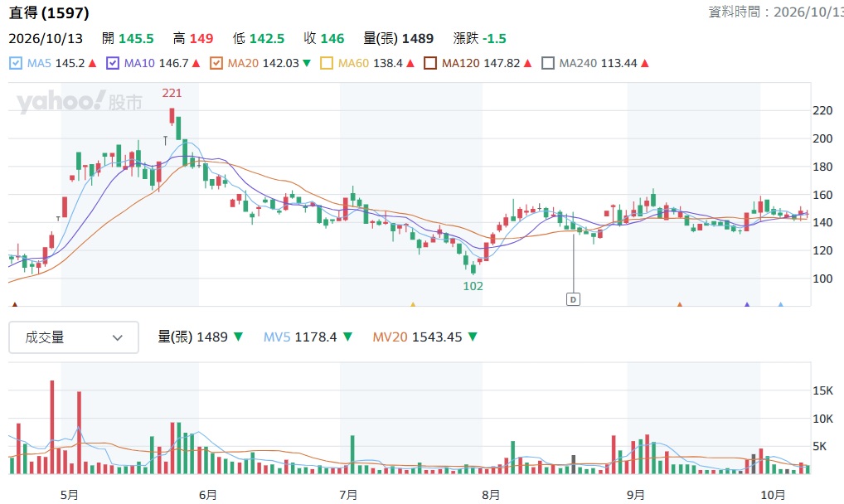The height and width of the screenshot is (504, 844).
Task: Enable the MA120 moving average checkbox
Action: click(x=430, y=64)
